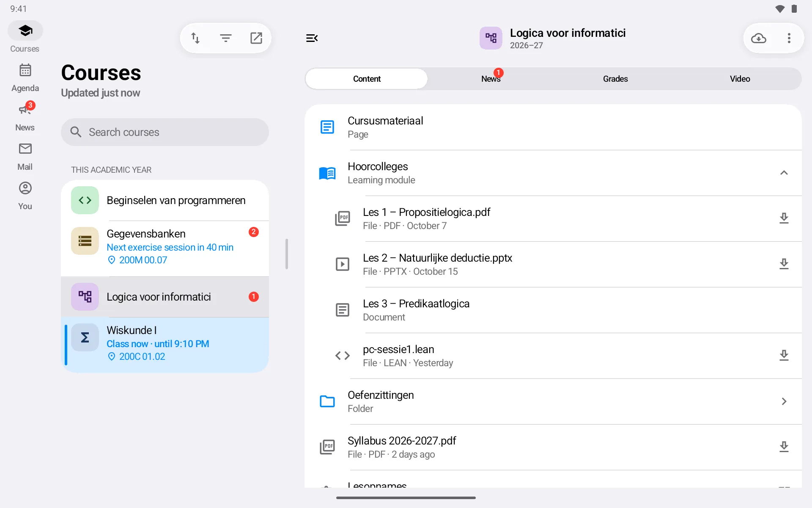Switch to the Grades tab
Screen dimensions: 812x508
click(x=615, y=79)
